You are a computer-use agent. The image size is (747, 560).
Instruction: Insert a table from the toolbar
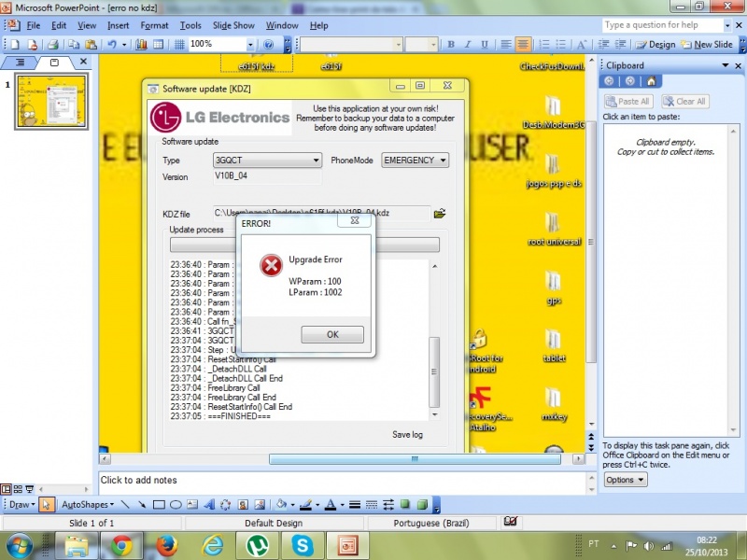[x=158, y=45]
